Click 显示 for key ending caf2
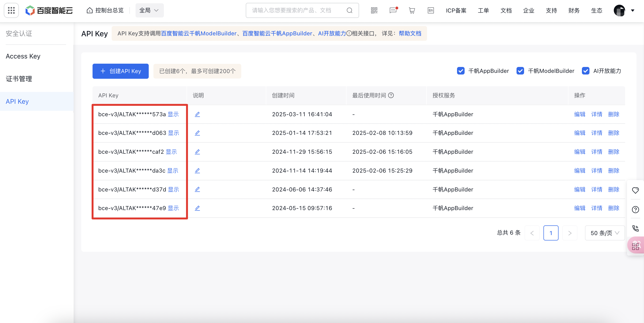Image resolution: width=644 pixels, height=323 pixels. click(171, 152)
